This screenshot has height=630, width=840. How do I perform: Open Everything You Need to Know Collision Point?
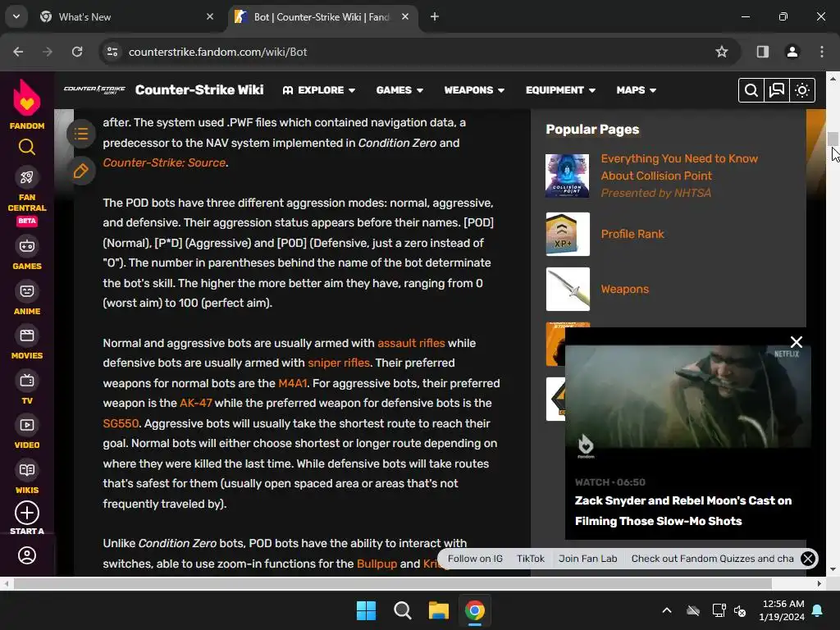coord(679,167)
